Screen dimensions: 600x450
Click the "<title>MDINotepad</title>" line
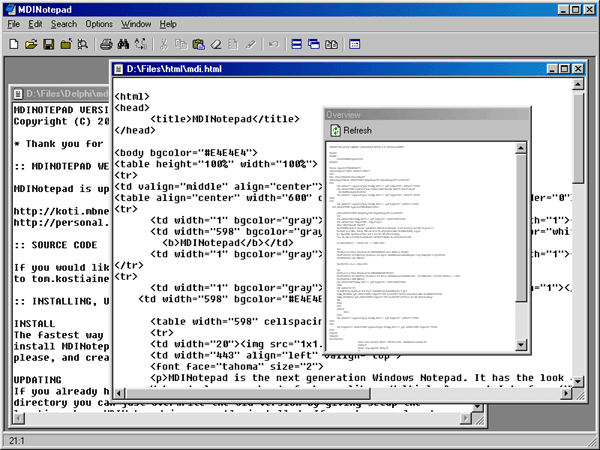(x=225, y=119)
